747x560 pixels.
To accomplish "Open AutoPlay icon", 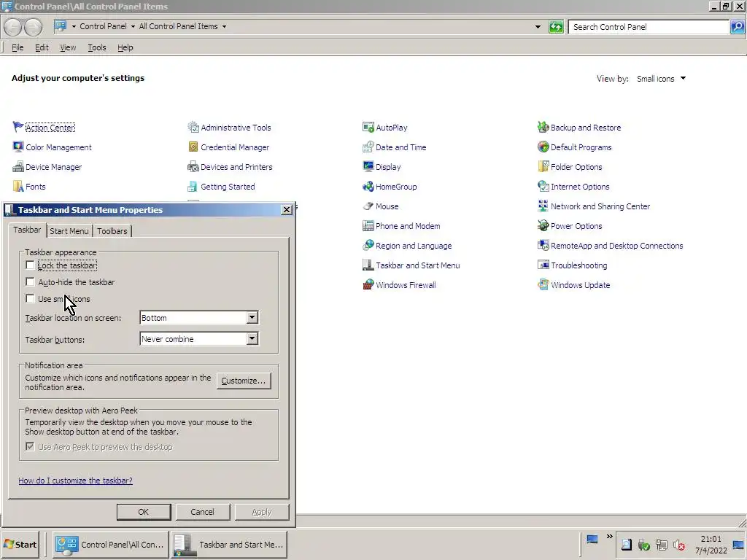I will 368,127.
